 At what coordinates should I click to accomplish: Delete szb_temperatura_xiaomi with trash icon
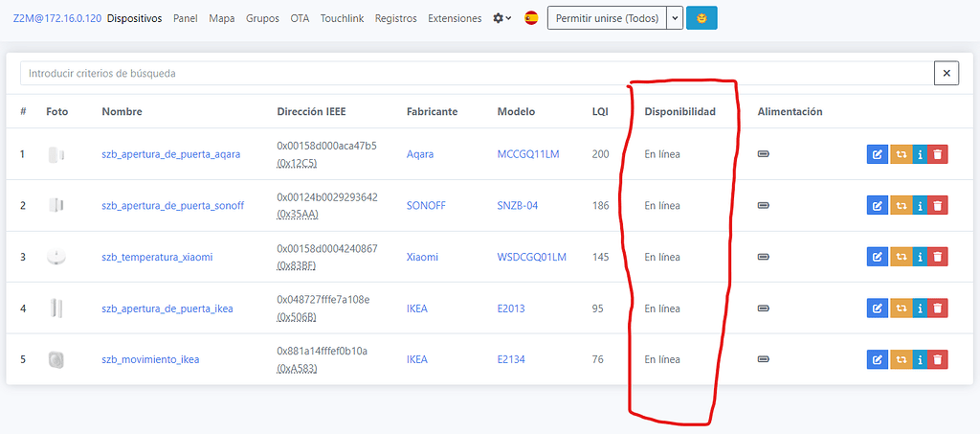pyautogui.click(x=938, y=257)
